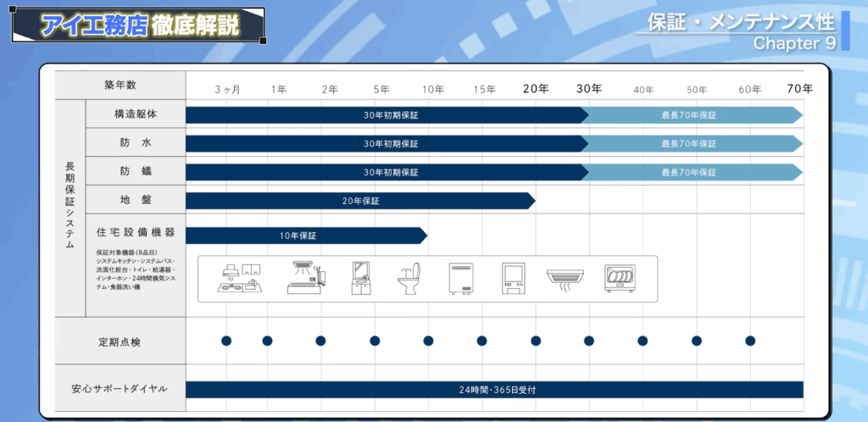This screenshot has height=422, width=868.
Task: Select the water heater icon
Action: [461, 279]
